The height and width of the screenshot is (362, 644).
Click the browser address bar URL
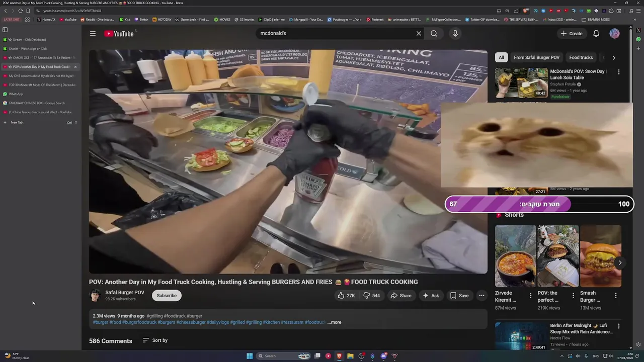pyautogui.click(x=72, y=11)
